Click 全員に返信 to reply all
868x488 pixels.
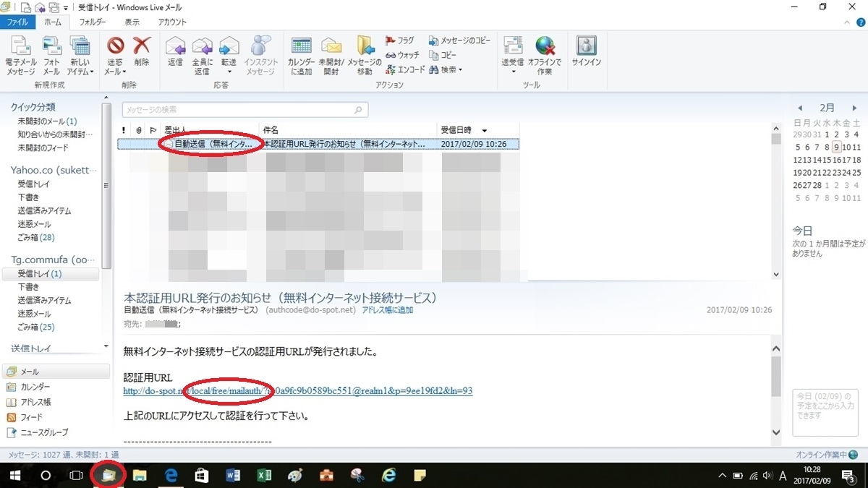click(202, 56)
